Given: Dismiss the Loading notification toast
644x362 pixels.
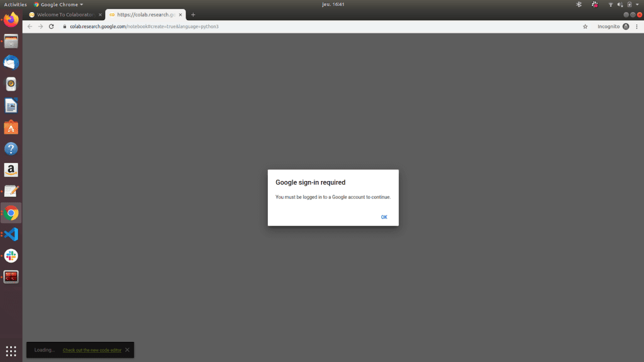Looking at the screenshot, I should tap(127, 350).
